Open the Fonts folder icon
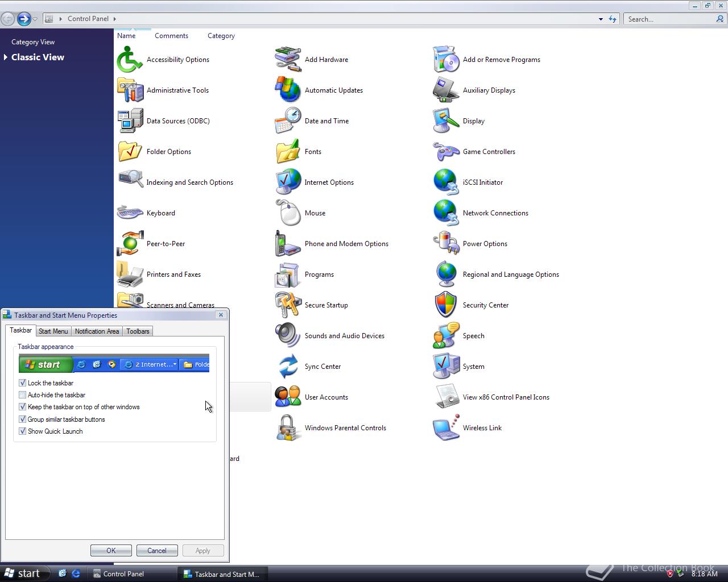 (x=288, y=152)
